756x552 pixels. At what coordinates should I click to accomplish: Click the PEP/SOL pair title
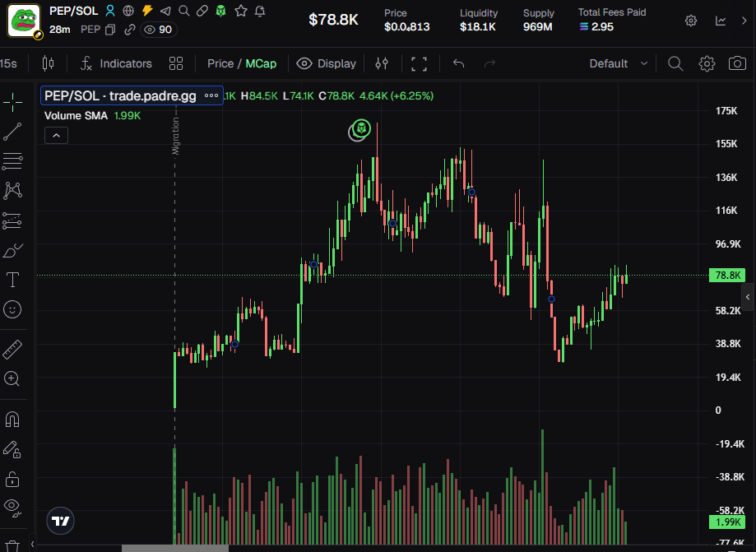tap(74, 11)
